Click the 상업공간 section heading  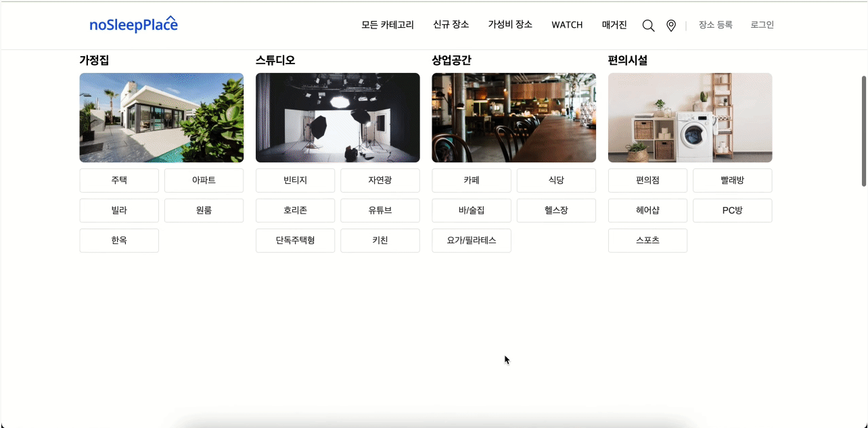452,60
